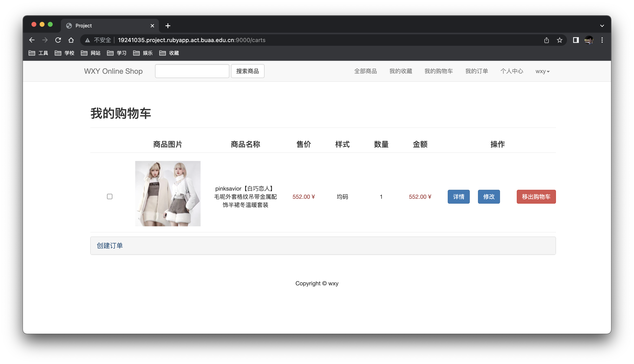Click the not-secure warning icon
This screenshot has width=634, height=364.
coord(87,40)
